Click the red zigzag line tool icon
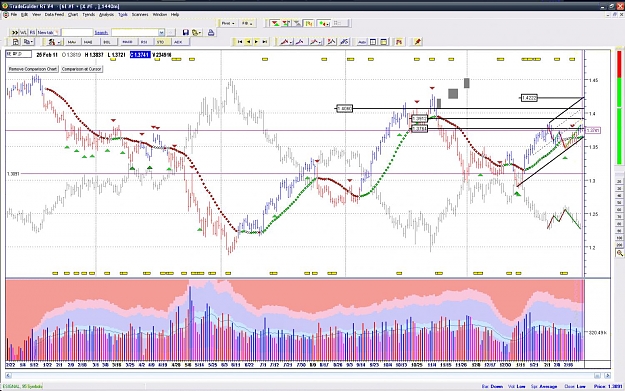The image size is (625, 391). coord(331,42)
